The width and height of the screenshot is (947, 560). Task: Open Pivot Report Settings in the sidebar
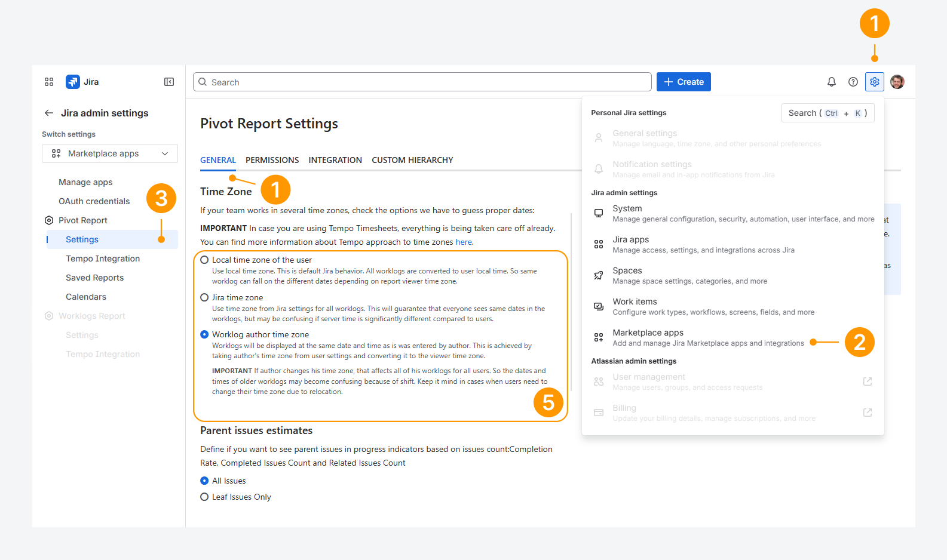[x=112, y=239]
